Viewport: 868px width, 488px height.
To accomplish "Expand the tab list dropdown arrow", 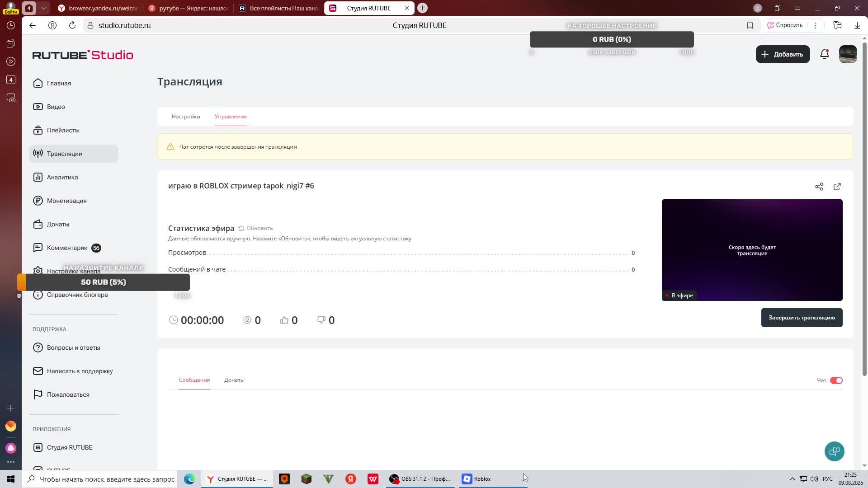I will pos(43,8).
